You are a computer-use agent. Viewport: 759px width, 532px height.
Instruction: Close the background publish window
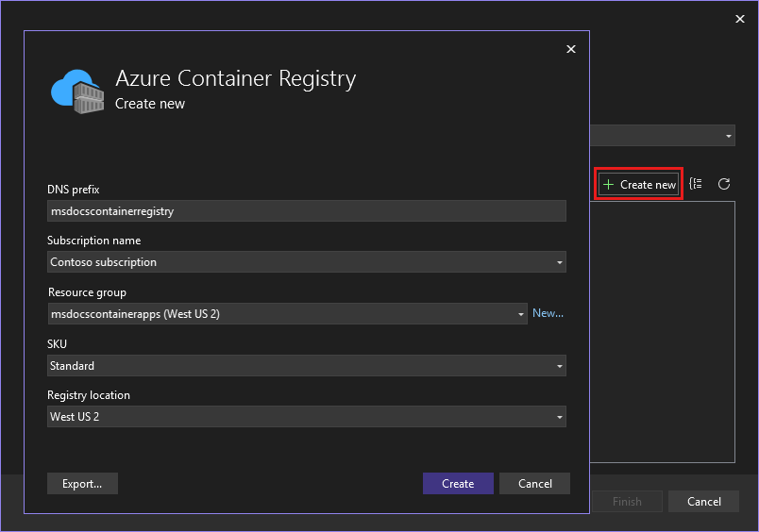pyautogui.click(x=740, y=19)
